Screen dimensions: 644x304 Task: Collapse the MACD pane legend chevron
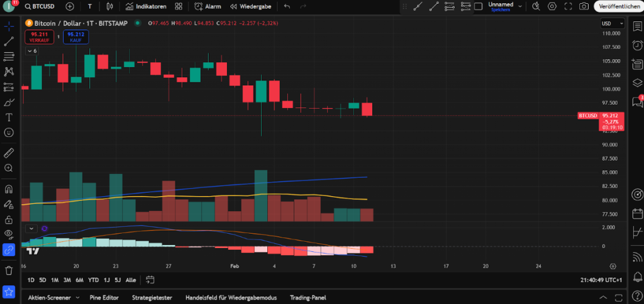(31, 229)
